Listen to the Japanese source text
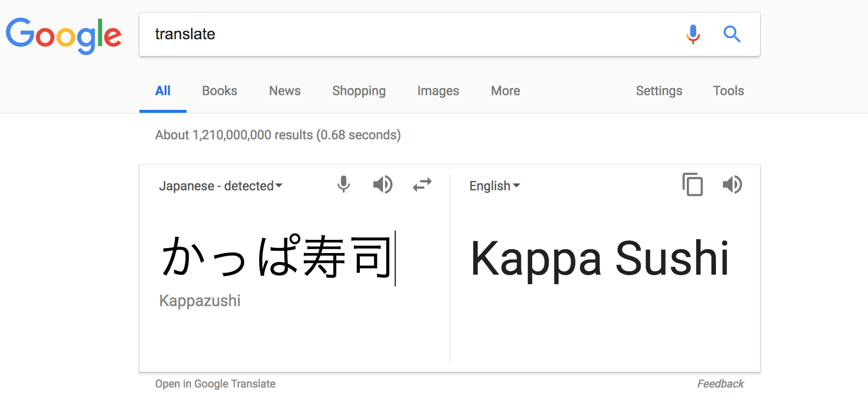Viewport: 868px width, 414px height. pos(382,184)
